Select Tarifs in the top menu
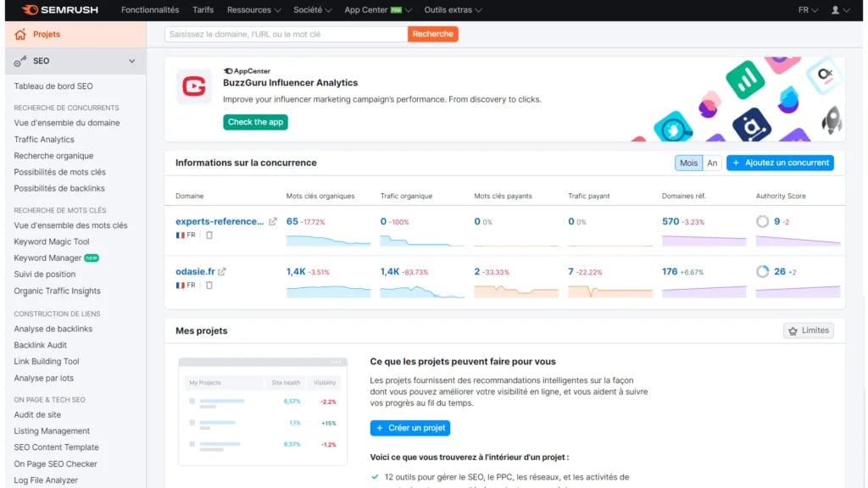 tap(203, 11)
